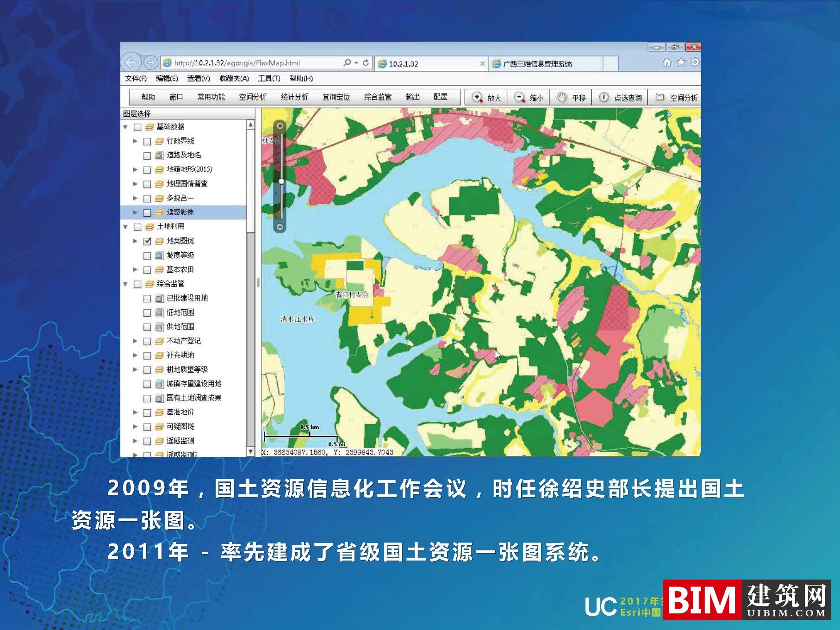Viewport: 840px width, 630px height.
Task: Click the map zoom slider handle
Action: [281, 181]
